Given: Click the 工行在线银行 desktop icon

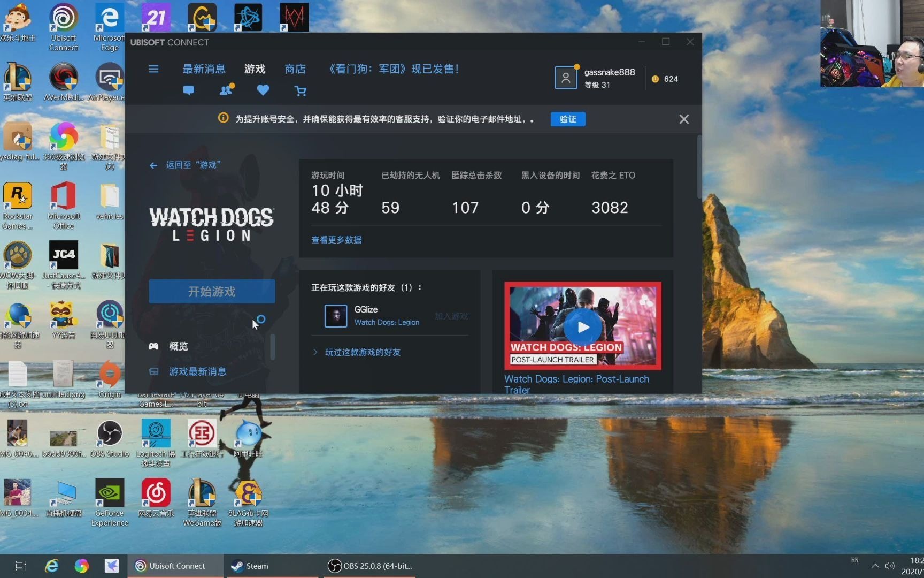Looking at the screenshot, I should pyautogui.click(x=202, y=439).
